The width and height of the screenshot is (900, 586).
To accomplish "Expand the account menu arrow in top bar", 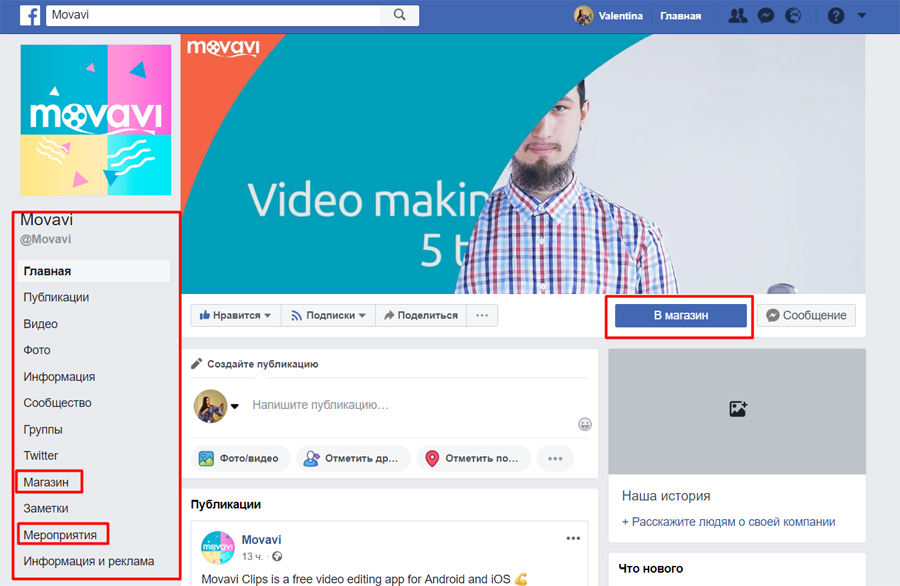I will (862, 15).
